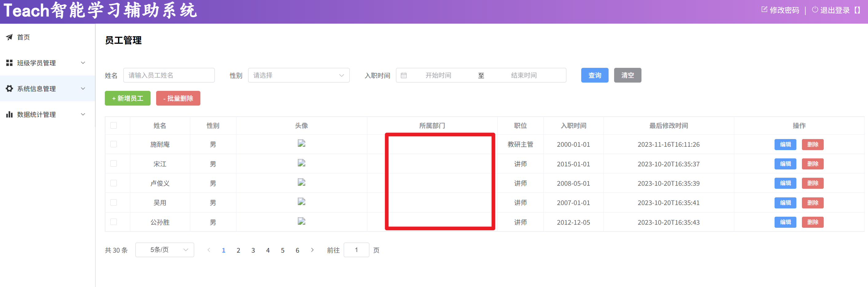Image resolution: width=868 pixels, height=287 pixels.
Task: Expand the 数据统计管理 menu
Action: click(47, 114)
